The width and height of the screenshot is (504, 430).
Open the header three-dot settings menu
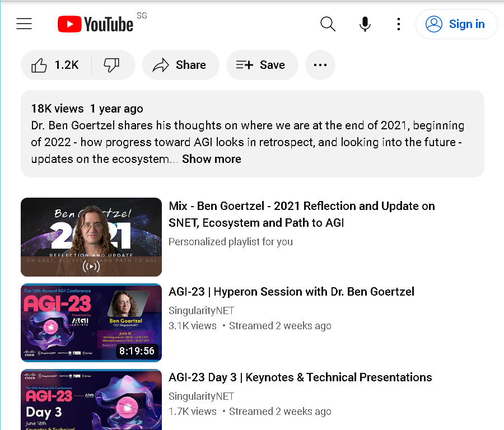click(399, 24)
